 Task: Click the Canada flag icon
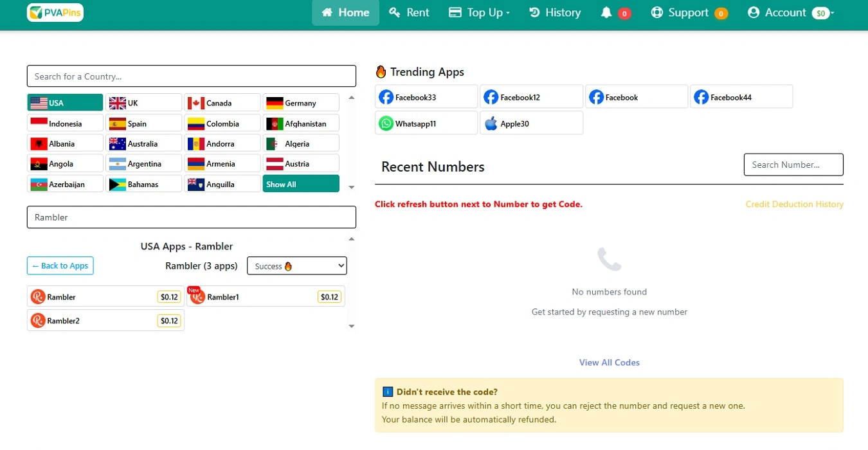(x=196, y=103)
